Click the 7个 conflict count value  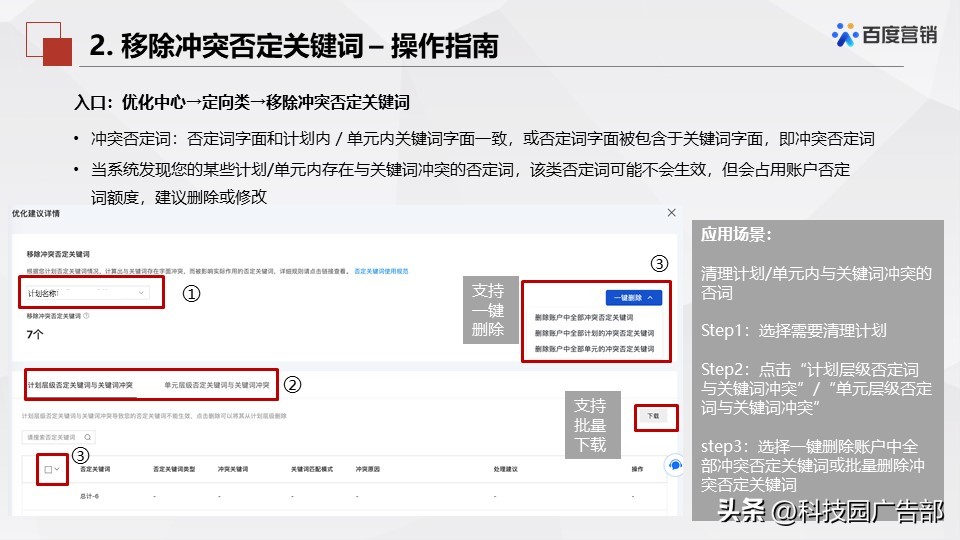pyautogui.click(x=35, y=334)
